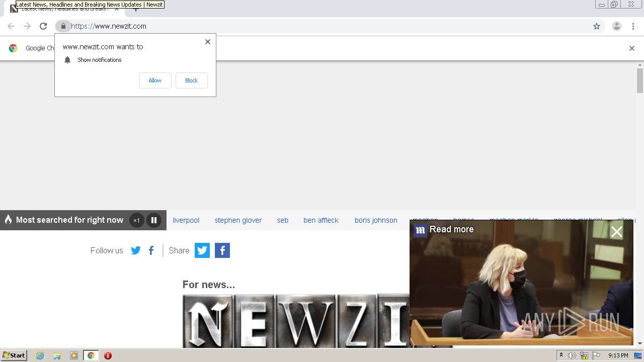Share page via blue Facebook button

point(222,250)
